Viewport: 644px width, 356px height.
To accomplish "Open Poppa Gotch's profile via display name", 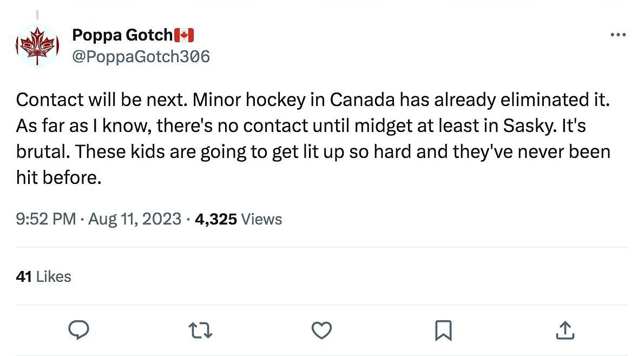I will (122, 36).
